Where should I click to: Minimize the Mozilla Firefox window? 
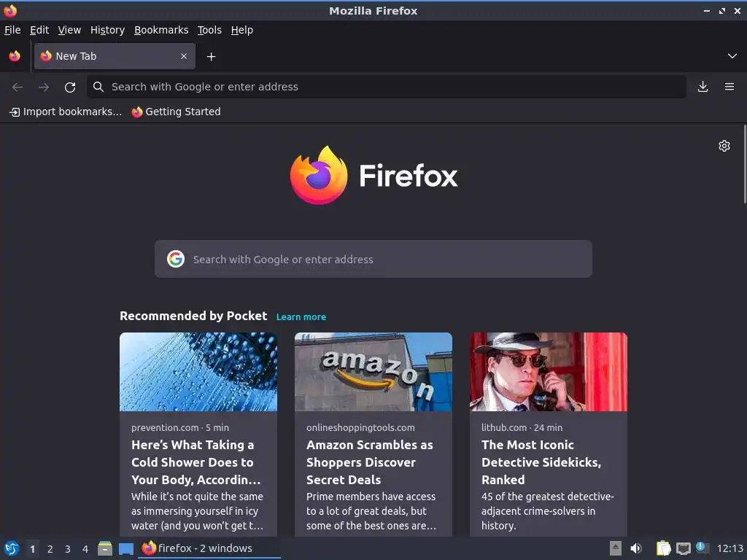(706, 10)
